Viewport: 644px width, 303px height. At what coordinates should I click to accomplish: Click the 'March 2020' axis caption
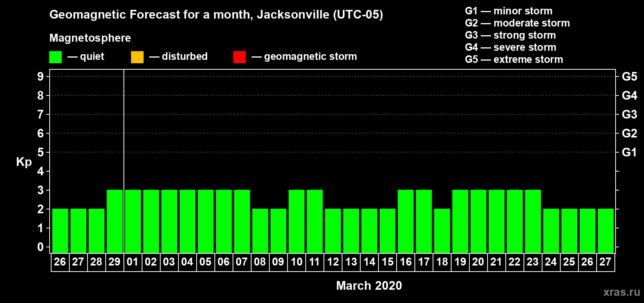pos(369,286)
